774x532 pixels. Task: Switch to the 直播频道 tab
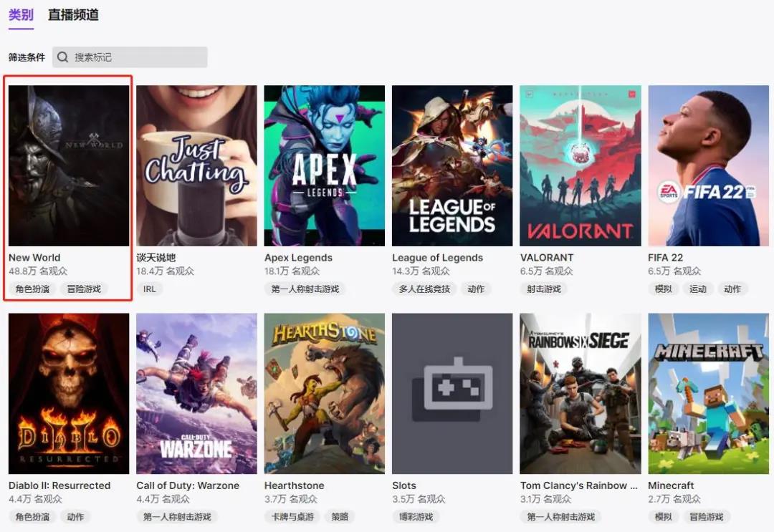tap(73, 14)
